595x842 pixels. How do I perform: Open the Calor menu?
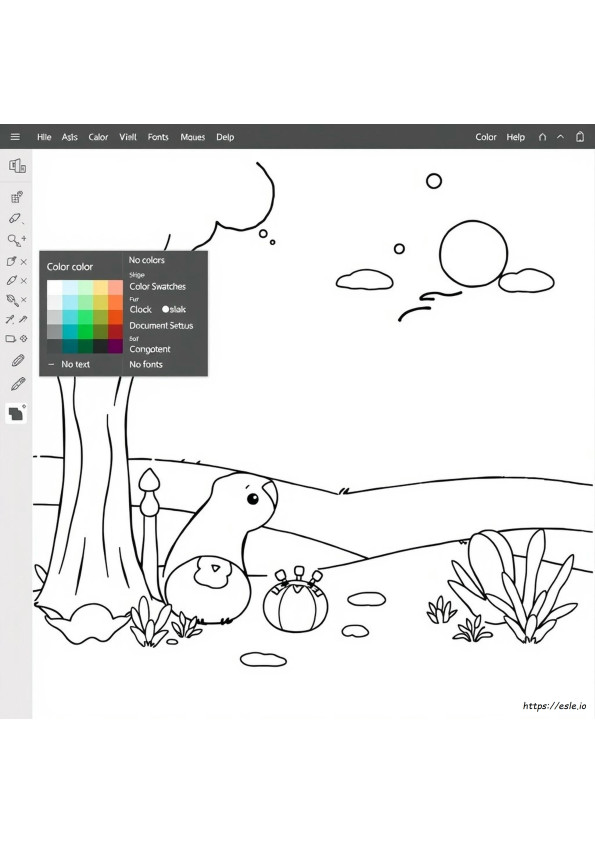point(98,137)
